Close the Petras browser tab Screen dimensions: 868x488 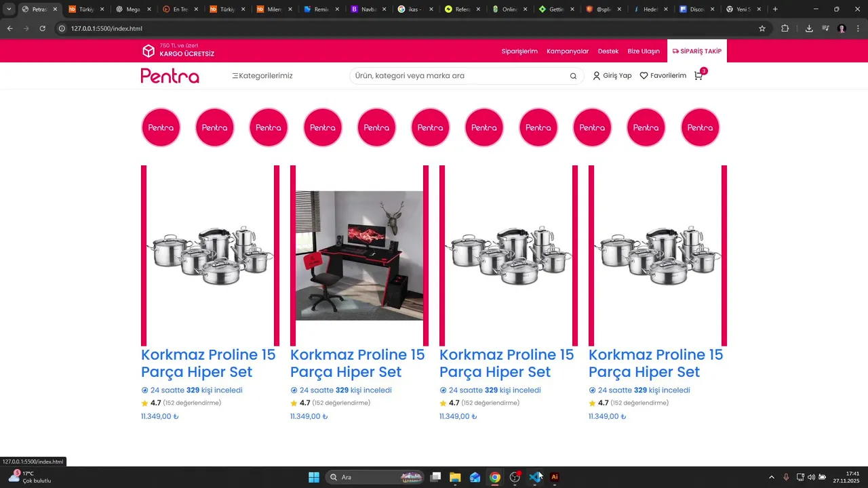(x=55, y=9)
